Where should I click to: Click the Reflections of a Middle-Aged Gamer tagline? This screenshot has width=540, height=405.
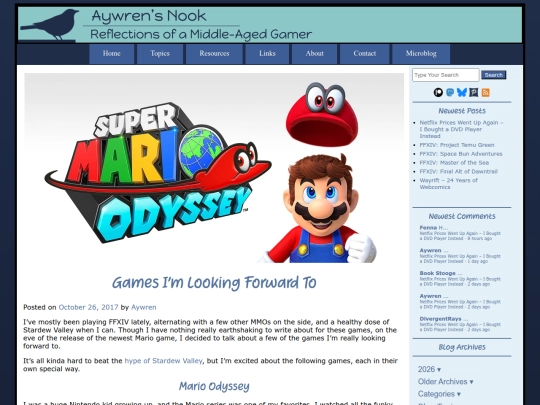(x=201, y=34)
